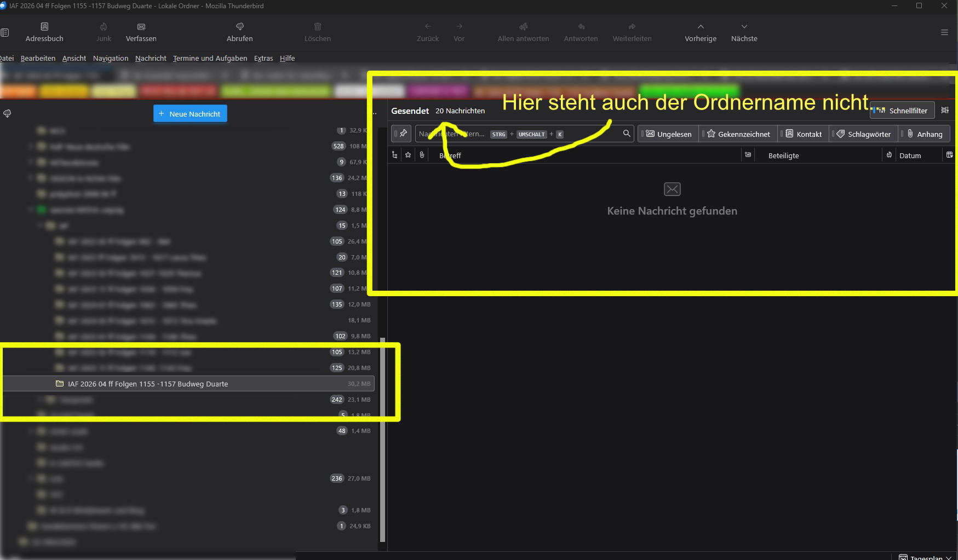The height and width of the screenshot is (560, 958).
Task: Enable the Anhang filter
Action: click(x=924, y=134)
